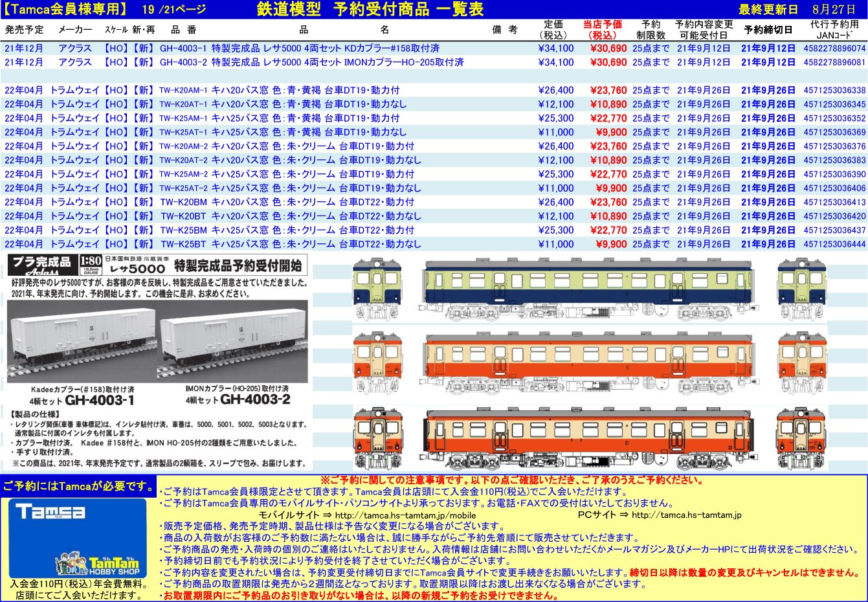This screenshot has width=868, height=602.
Task: Click the title 鉄道模型 予約受付商品 一覧表
Action: click(370, 8)
